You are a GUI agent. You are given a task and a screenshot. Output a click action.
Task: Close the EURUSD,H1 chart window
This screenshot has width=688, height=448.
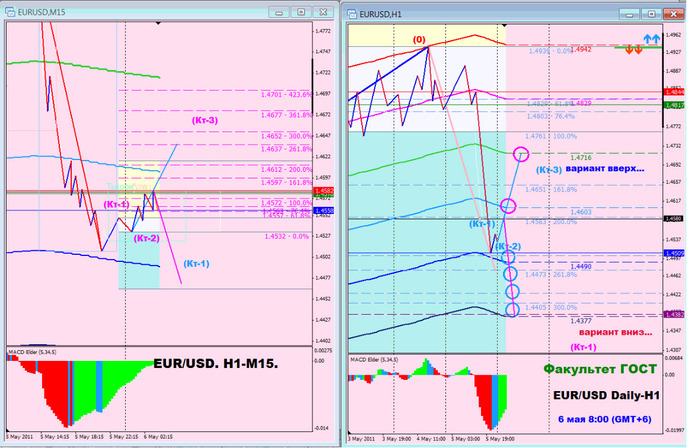point(674,14)
